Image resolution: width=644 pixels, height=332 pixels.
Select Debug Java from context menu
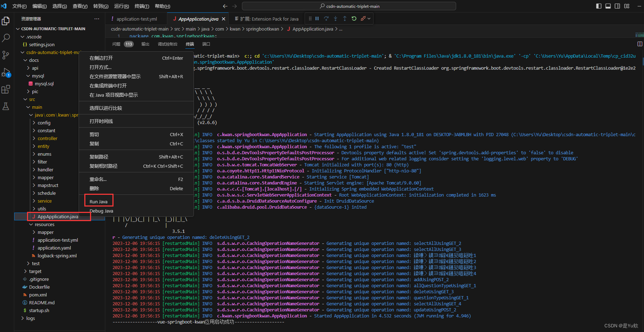point(101,211)
